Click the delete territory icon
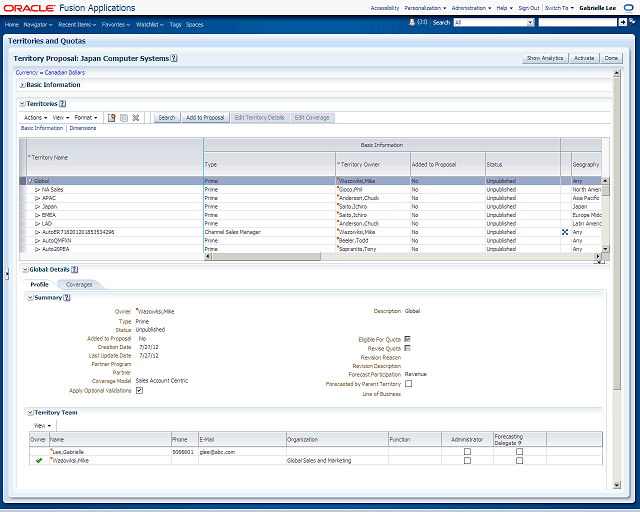Screen dimensions: 640x512 pos(136,118)
